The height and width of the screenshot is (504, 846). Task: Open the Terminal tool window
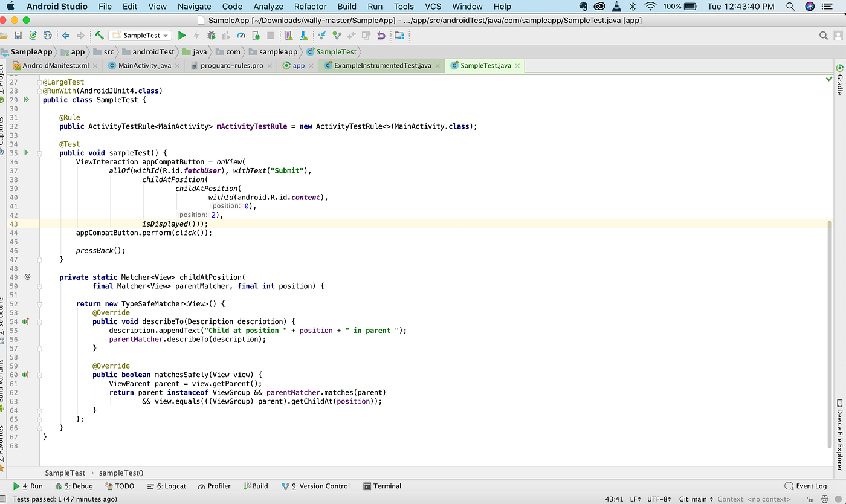[383, 486]
